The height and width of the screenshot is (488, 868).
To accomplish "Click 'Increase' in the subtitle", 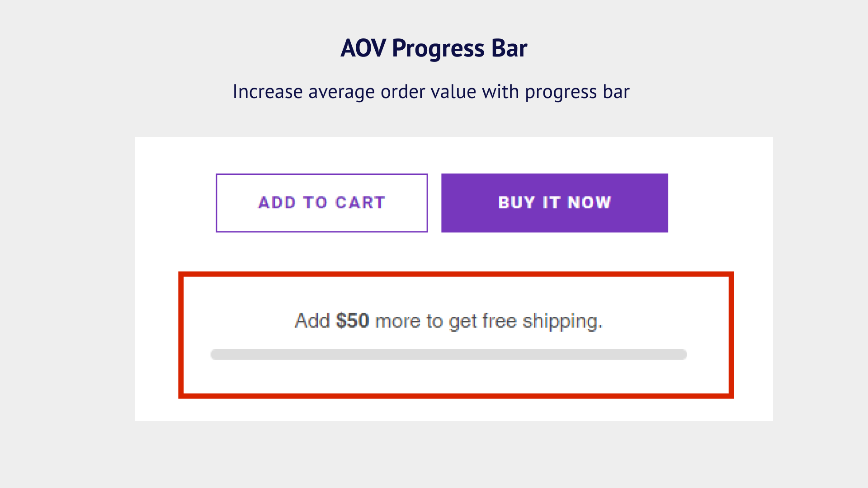I will click(x=267, y=92).
